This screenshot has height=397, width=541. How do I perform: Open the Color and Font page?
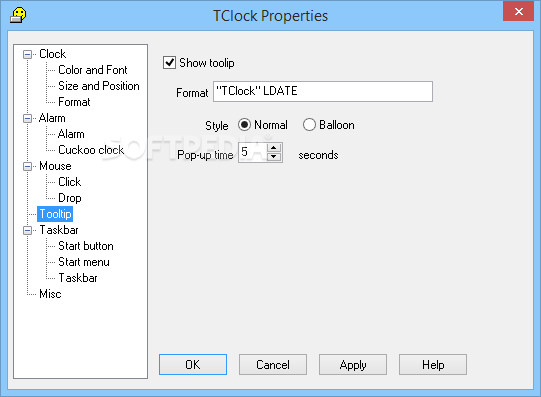(x=93, y=70)
